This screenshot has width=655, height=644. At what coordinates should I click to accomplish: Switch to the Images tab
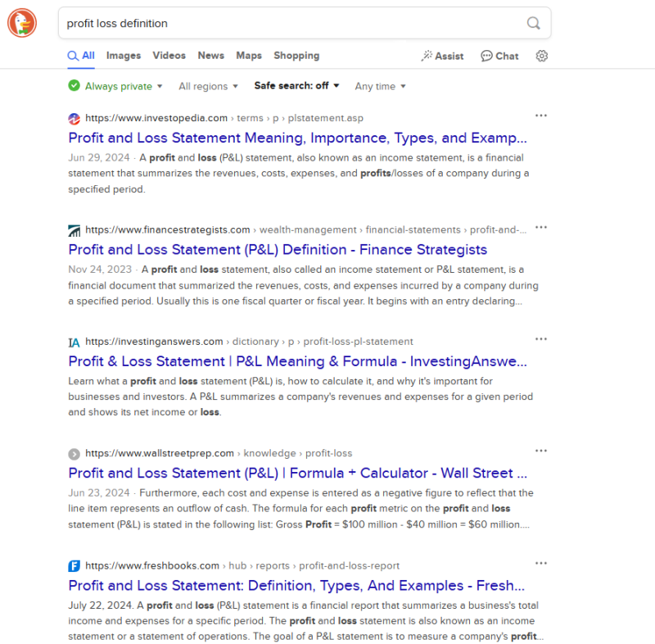click(x=124, y=56)
